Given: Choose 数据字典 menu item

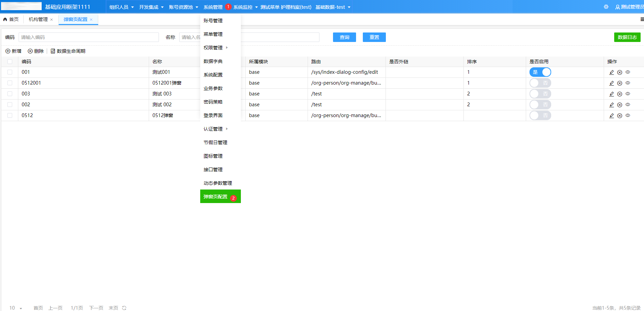Looking at the screenshot, I should tap(220, 61).
